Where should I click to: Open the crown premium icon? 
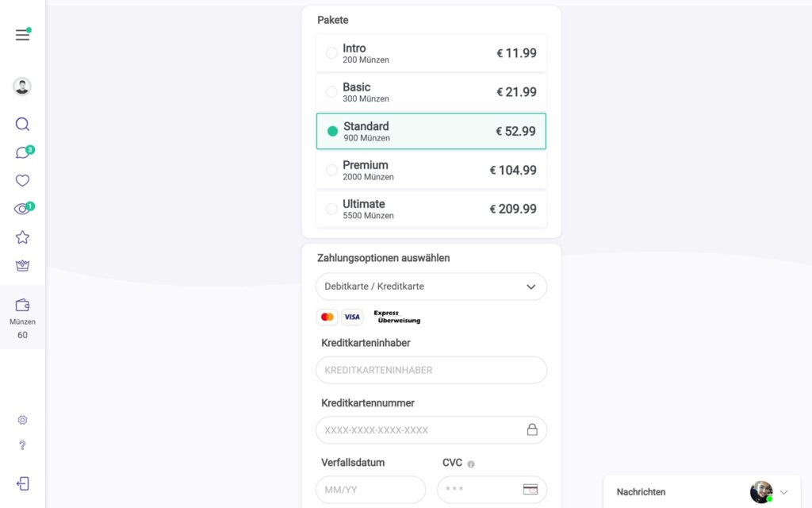(22, 265)
